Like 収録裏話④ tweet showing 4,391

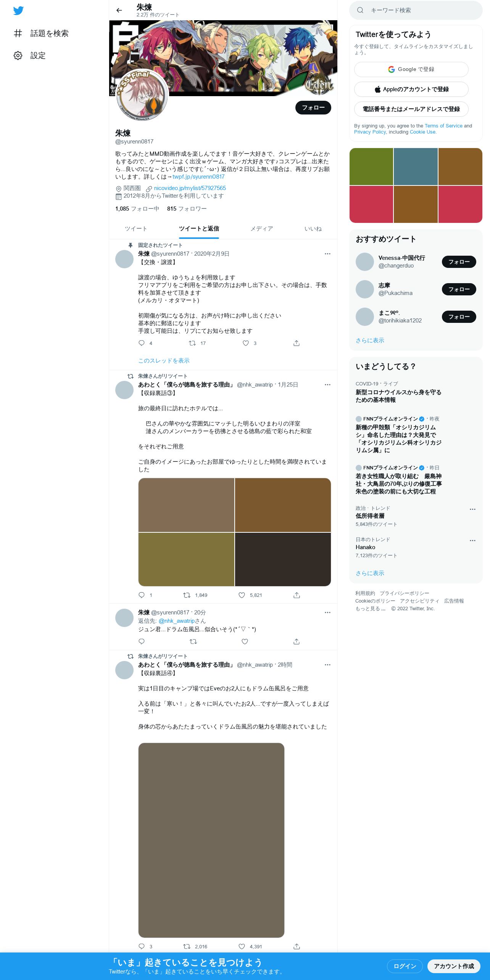(242, 946)
